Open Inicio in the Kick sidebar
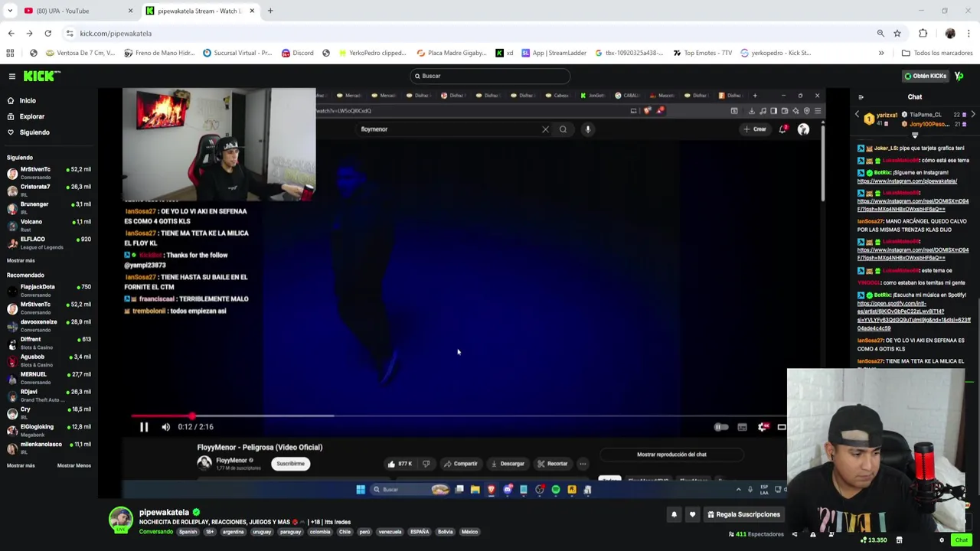 click(x=28, y=100)
